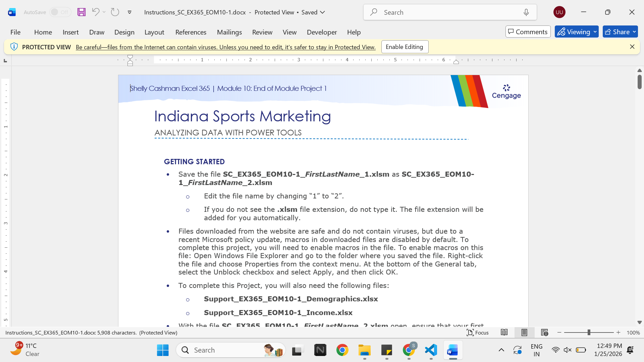
Task: Open zoom dialog via 100% label
Action: click(633, 333)
